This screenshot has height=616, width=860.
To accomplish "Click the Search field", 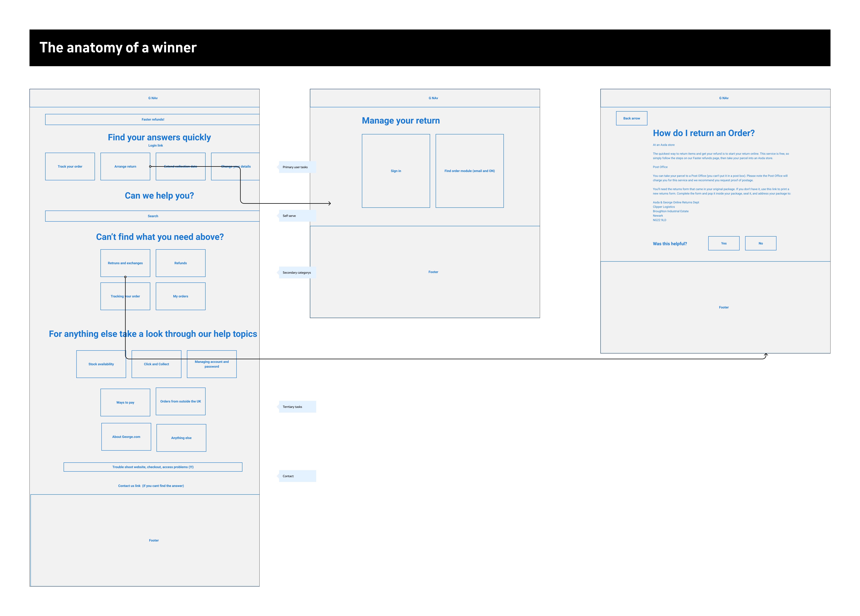I will pyautogui.click(x=152, y=216).
